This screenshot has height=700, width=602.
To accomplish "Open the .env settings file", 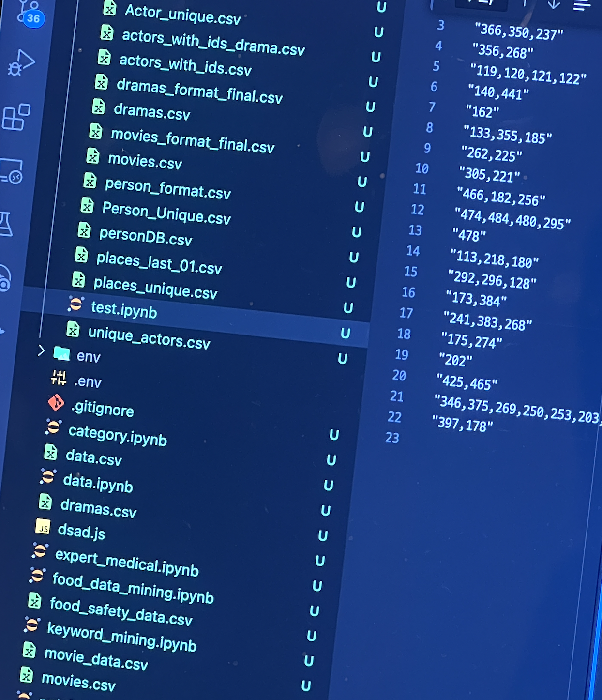I will (x=88, y=381).
